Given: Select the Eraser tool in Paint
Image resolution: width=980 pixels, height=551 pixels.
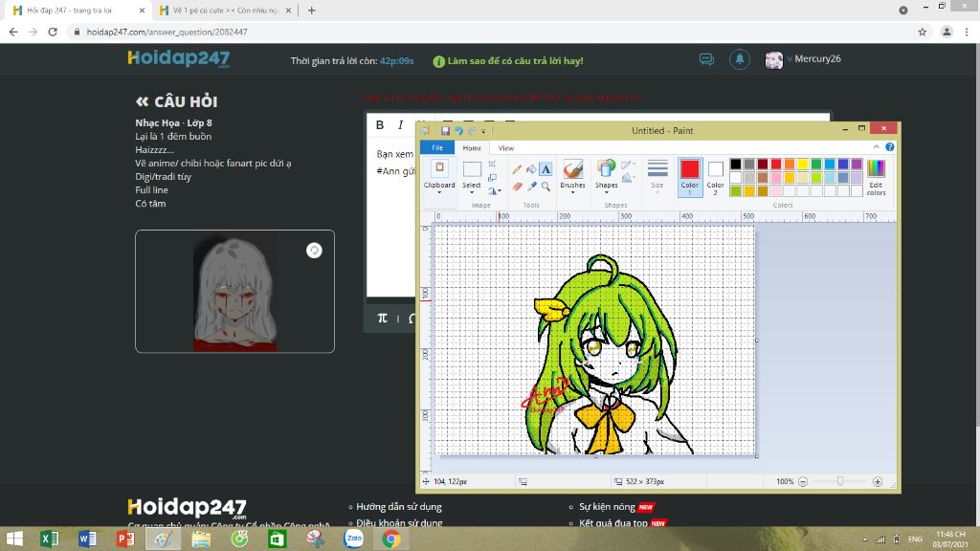Looking at the screenshot, I should [x=517, y=187].
